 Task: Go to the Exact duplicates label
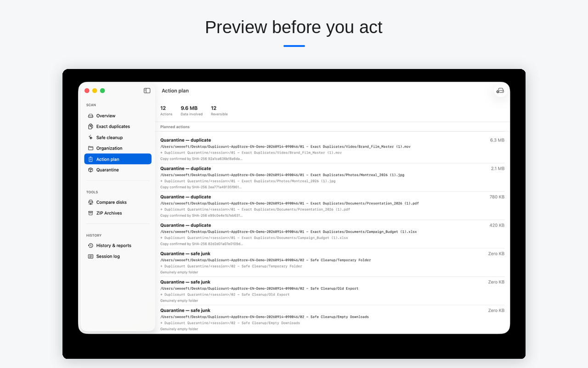tap(113, 126)
